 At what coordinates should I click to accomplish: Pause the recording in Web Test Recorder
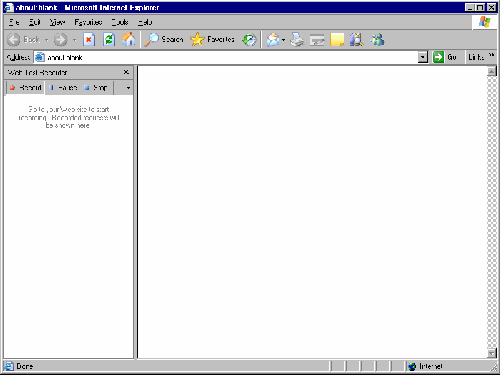point(63,88)
